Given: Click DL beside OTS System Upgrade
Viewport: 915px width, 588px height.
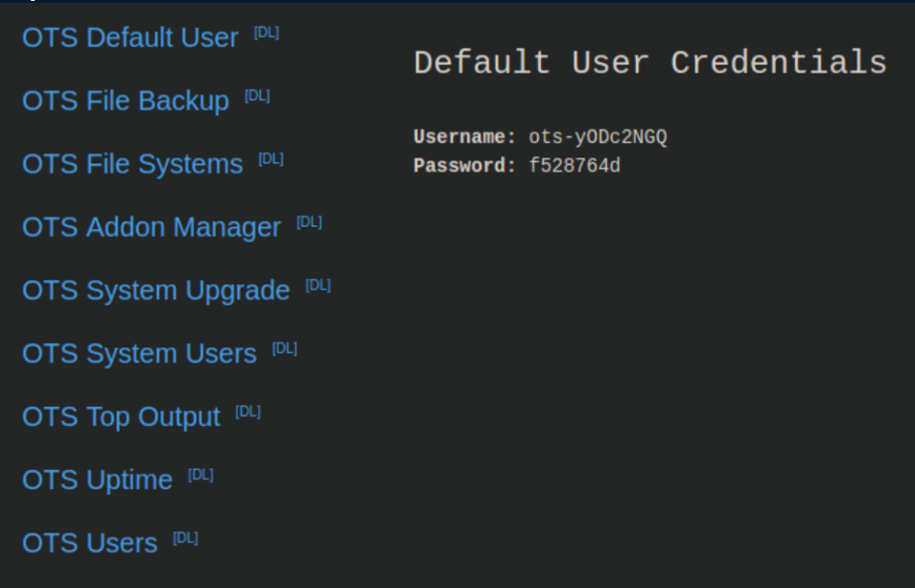Looking at the screenshot, I should tap(317, 286).
